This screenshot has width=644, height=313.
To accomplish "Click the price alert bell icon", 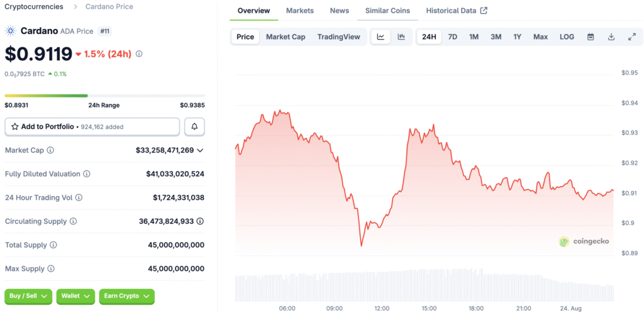I will 194,127.
